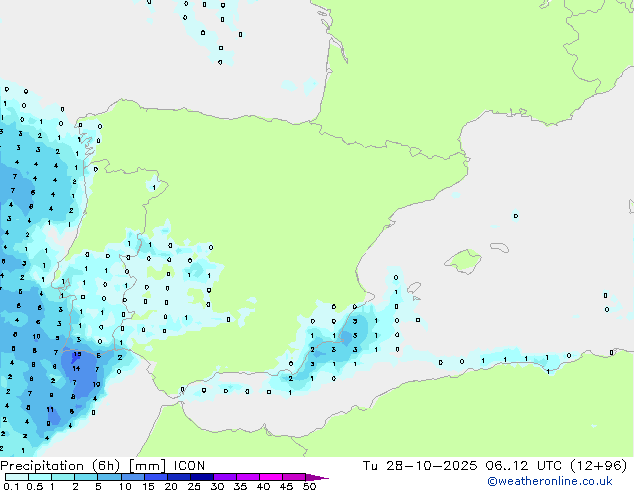Click the 25–30 mm dark blue legend box
This screenshot has height=490, width=634.
coord(201,477)
